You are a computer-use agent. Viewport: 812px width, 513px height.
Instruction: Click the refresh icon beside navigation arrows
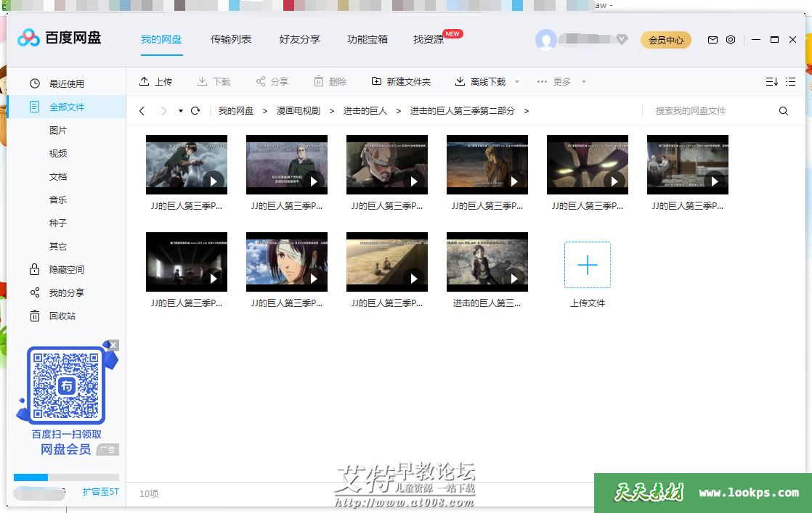coord(195,111)
